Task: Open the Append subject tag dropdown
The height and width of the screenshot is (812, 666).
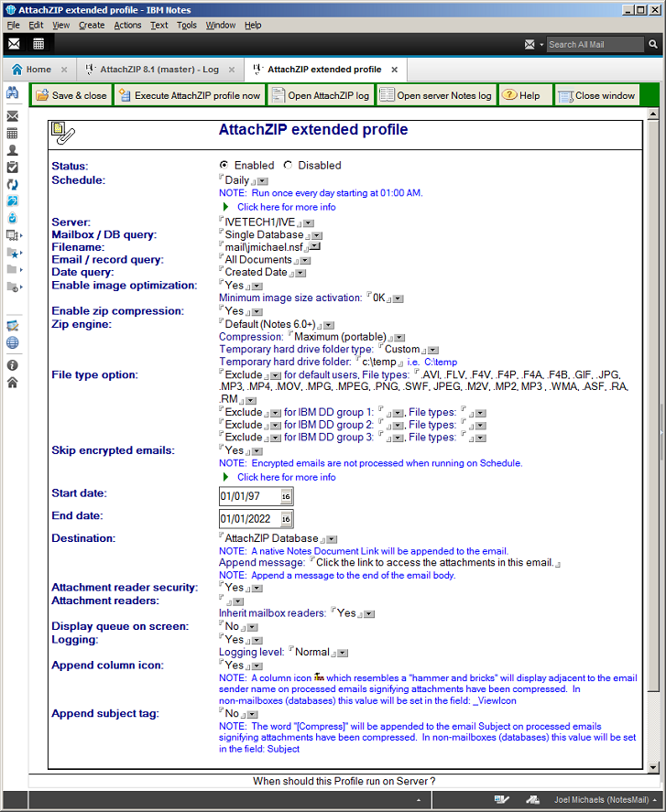Action: tap(253, 715)
